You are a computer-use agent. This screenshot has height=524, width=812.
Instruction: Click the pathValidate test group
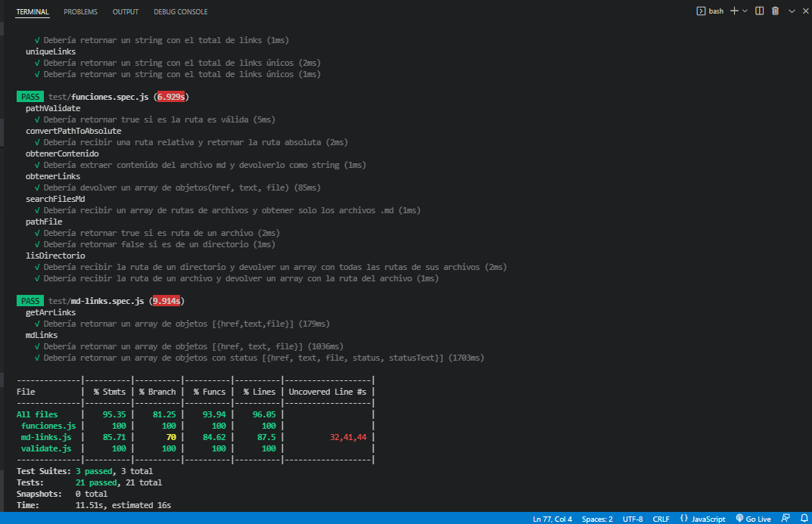click(53, 108)
